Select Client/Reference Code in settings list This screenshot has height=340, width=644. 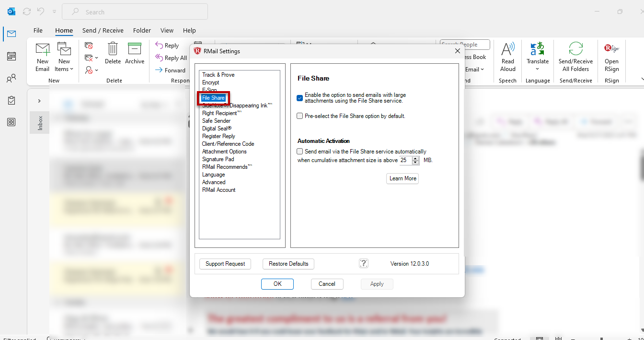[228, 144]
